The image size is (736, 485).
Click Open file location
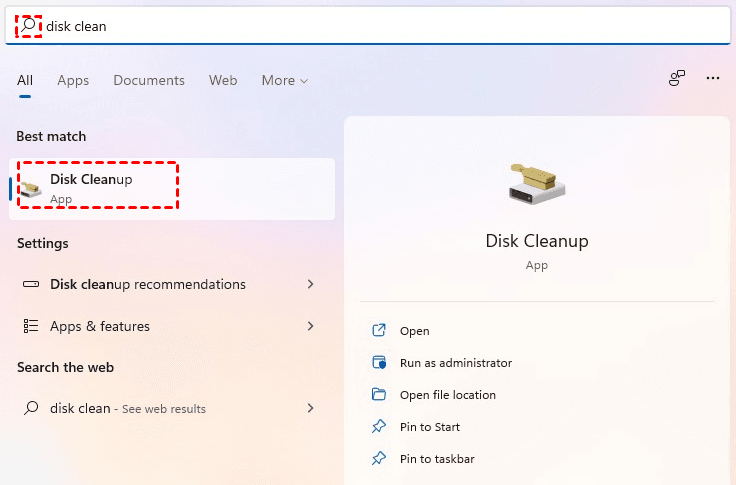pos(448,395)
